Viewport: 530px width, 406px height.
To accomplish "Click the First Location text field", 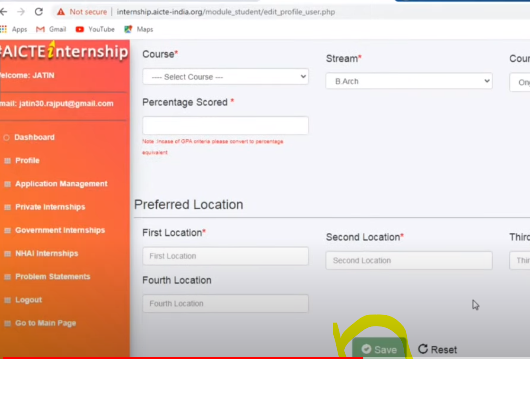I will 225,256.
